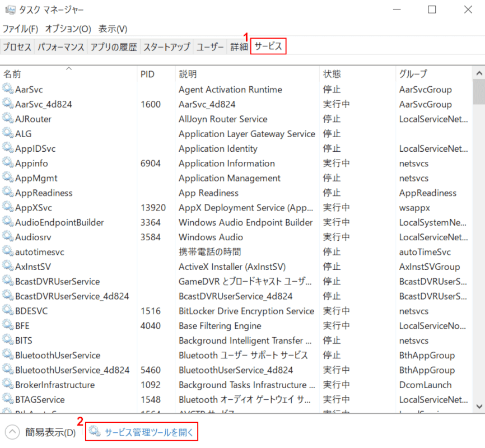Viewport: 485px width, 448px height.
Task: Click the BcastDVRUserService_4d824 gear icon
Action: coord(8,296)
